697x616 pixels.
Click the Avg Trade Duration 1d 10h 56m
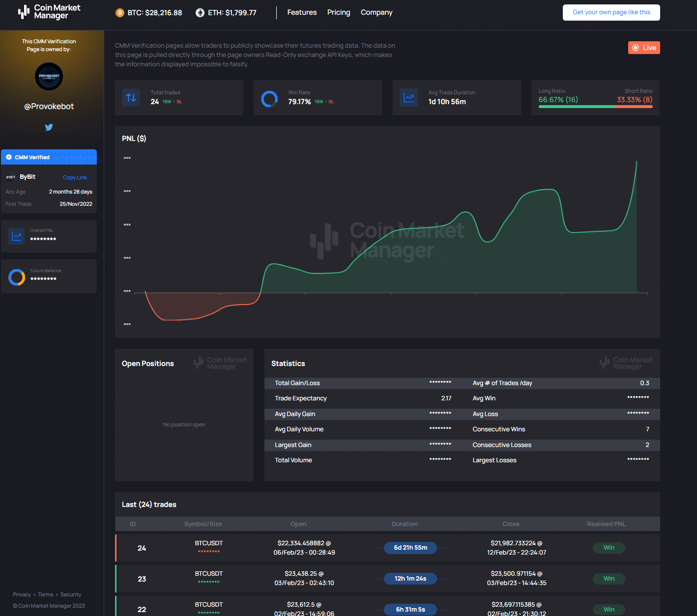pos(447,102)
